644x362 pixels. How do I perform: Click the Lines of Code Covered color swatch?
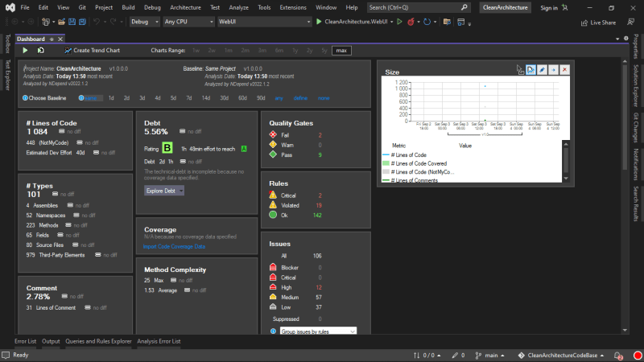[386, 163]
